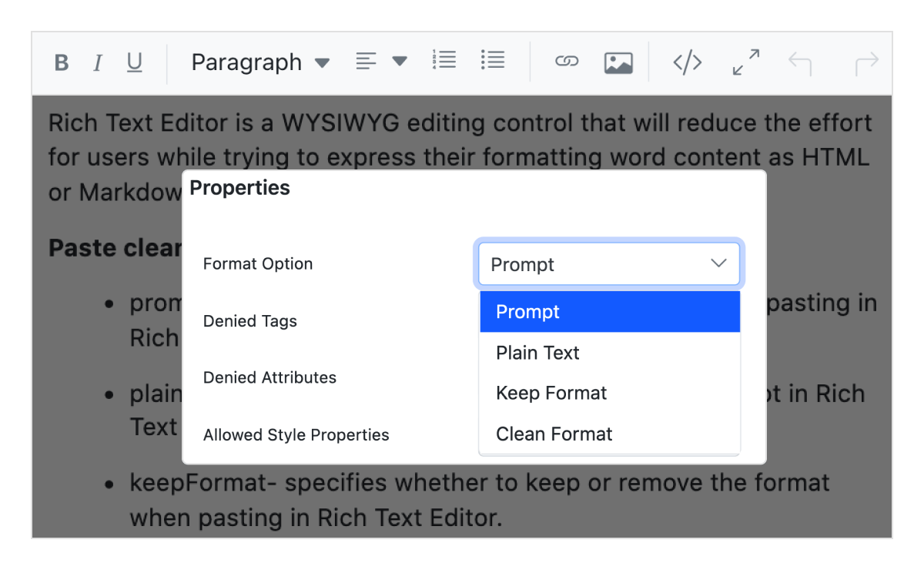Toggle bold formatting
This screenshot has width=924, height=570.
coord(62,63)
